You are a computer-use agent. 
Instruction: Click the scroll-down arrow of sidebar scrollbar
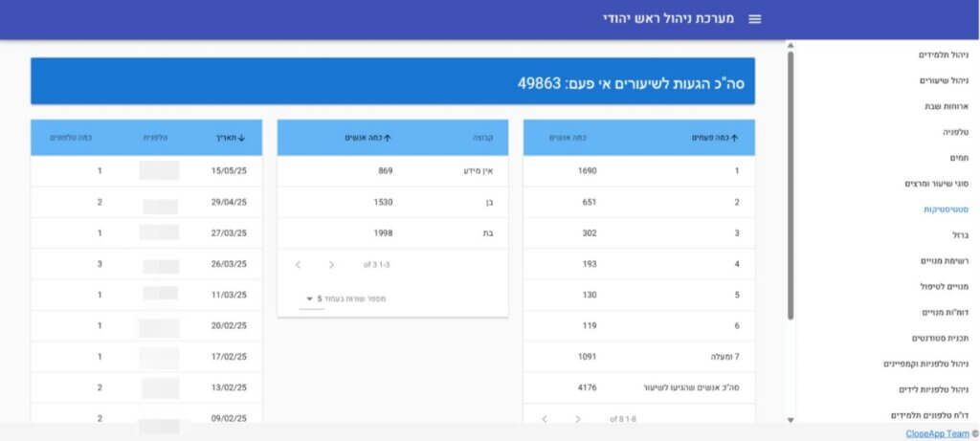791,420
